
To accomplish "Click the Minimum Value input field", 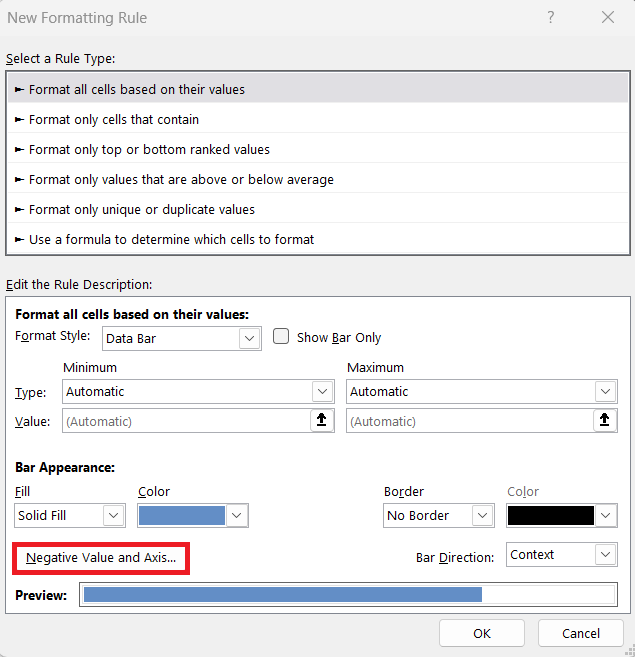I will (186, 421).
